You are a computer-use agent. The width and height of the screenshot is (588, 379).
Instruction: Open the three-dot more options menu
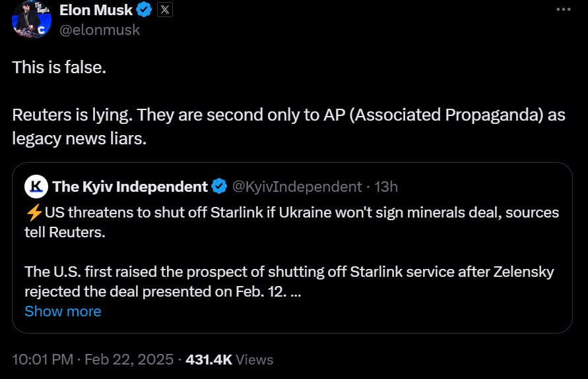coord(563,10)
